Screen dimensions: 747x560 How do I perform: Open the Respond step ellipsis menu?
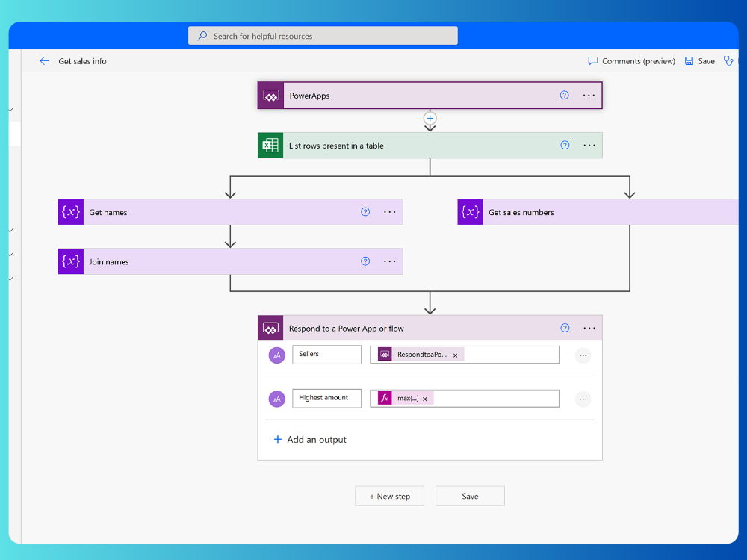coord(589,328)
